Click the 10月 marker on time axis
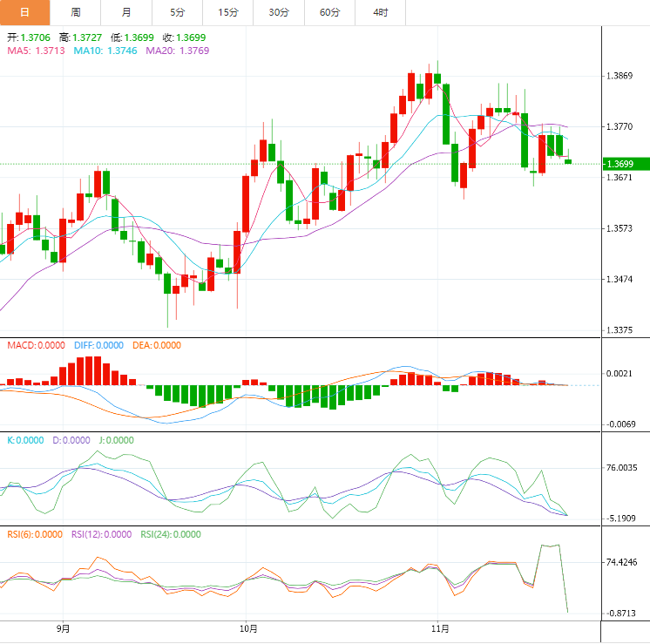The width and height of the screenshot is (650, 644). coord(247,627)
